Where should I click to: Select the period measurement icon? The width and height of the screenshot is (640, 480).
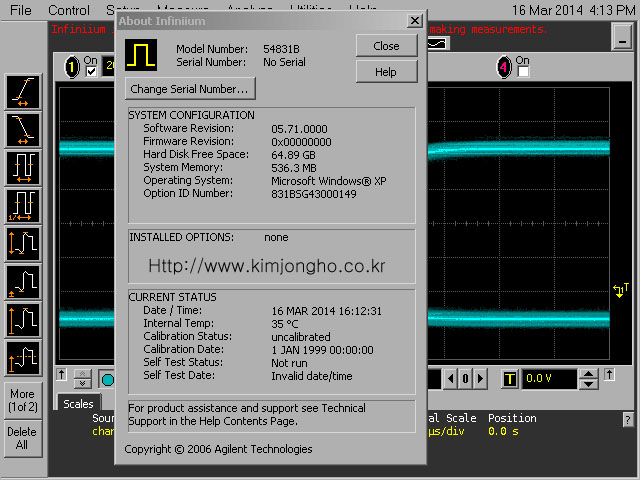pos(23,167)
